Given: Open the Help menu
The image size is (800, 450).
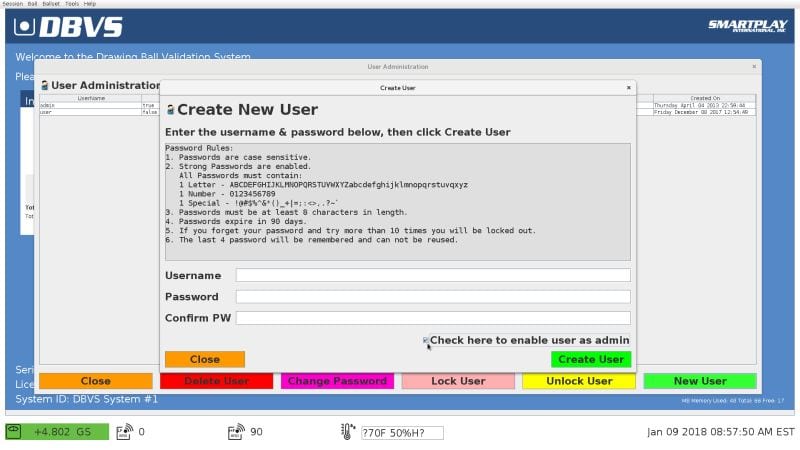Looking at the screenshot, I should [90, 4].
